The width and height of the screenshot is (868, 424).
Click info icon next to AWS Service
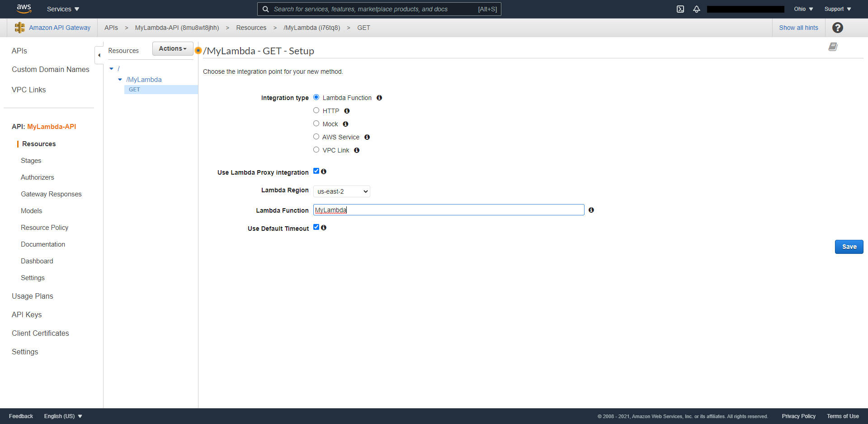coord(367,137)
